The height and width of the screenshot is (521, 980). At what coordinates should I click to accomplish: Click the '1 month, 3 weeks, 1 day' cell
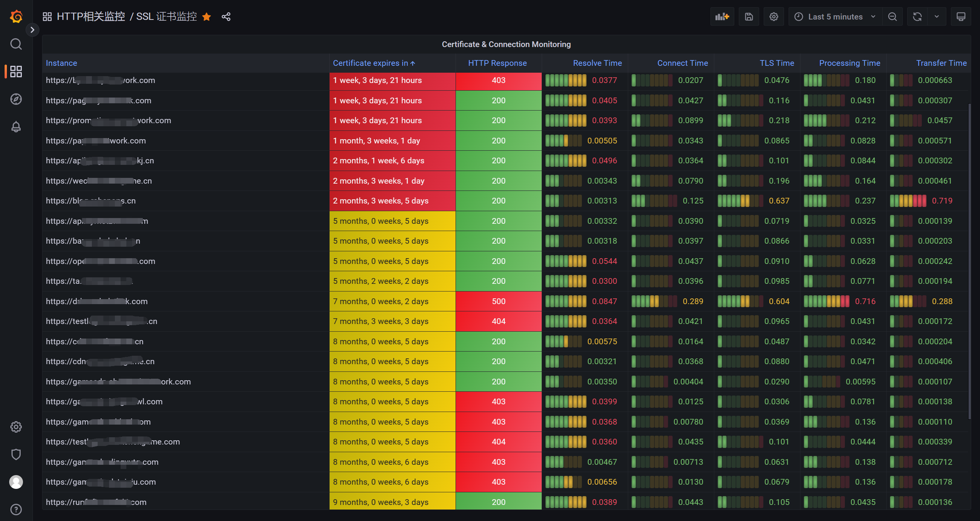(x=392, y=141)
